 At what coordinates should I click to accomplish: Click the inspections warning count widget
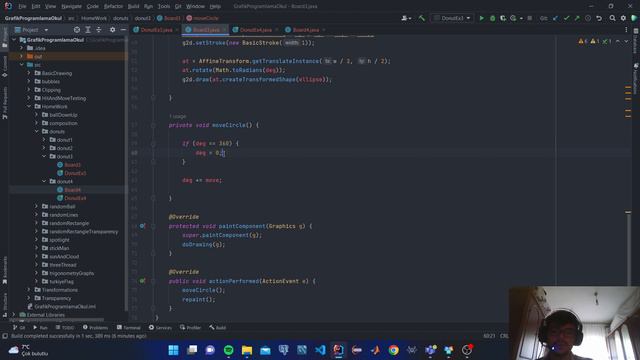pos(594,41)
